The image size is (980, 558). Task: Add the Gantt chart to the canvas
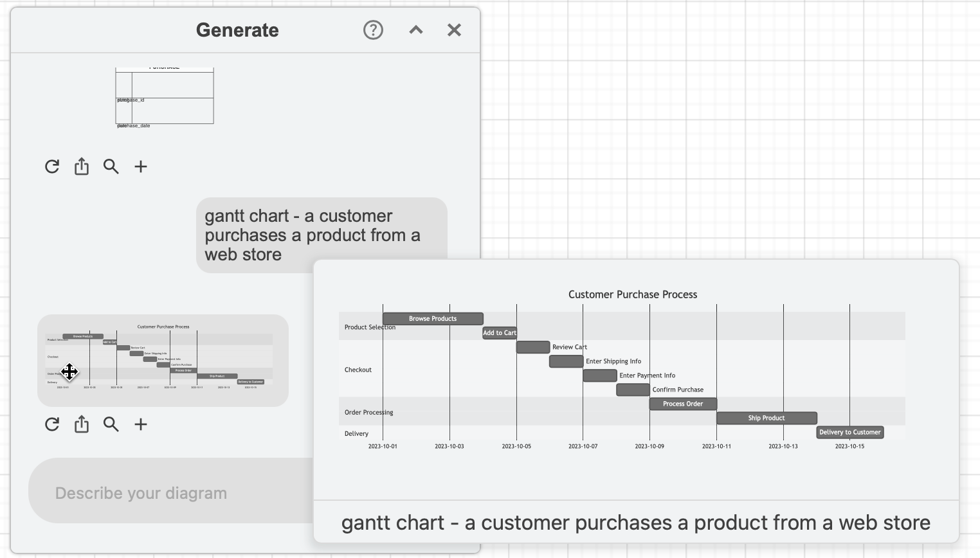(x=141, y=424)
